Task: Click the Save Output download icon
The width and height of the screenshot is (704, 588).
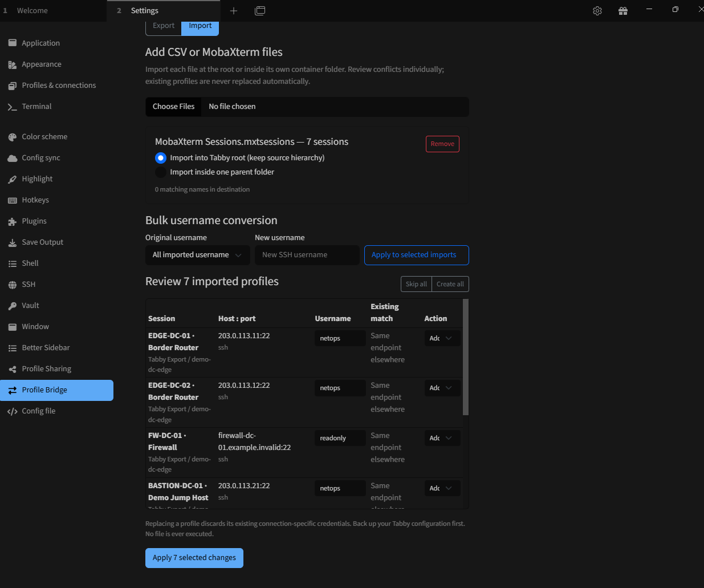Action: tap(12, 242)
